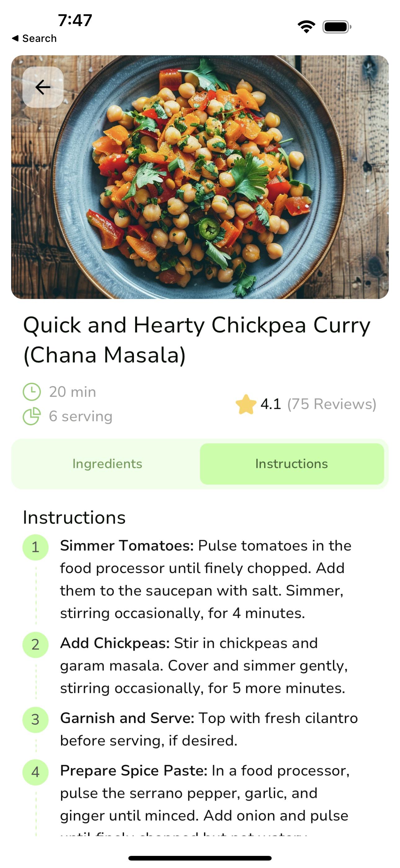Tap the Wi-Fi status icon
This screenshot has height=868, width=400.
306,27
